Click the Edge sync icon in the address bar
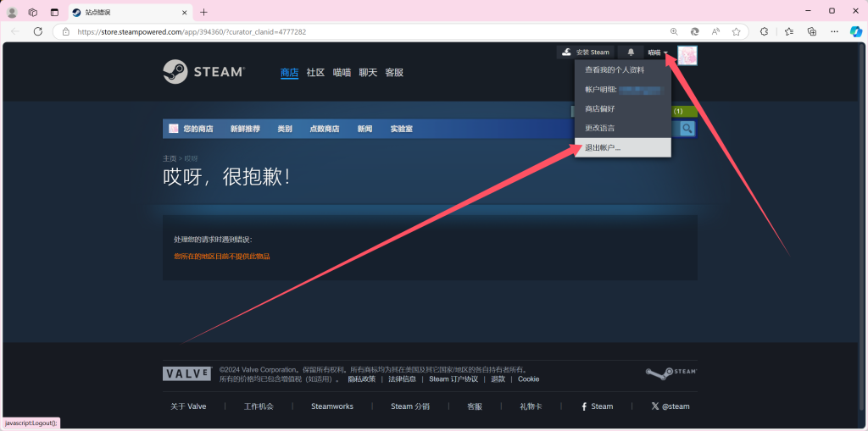 (695, 31)
